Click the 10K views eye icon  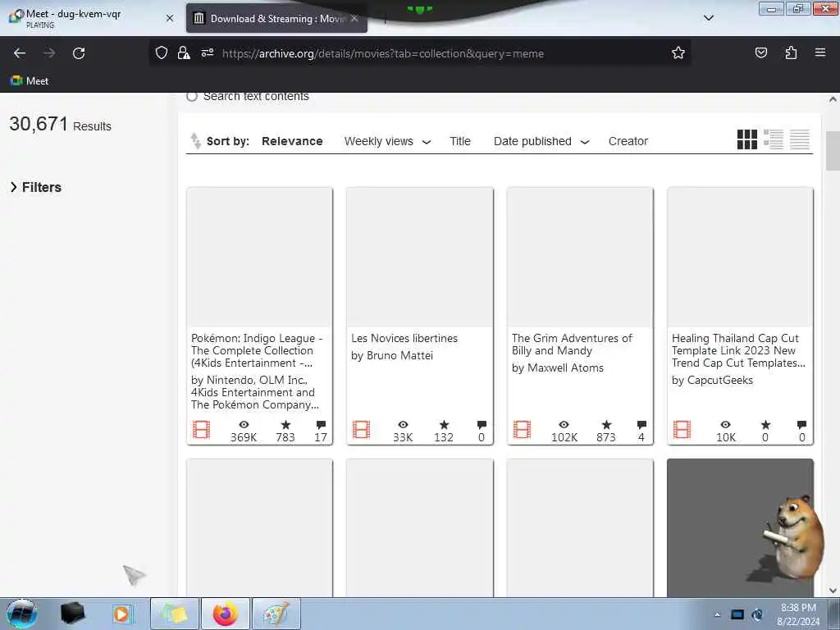point(725,424)
